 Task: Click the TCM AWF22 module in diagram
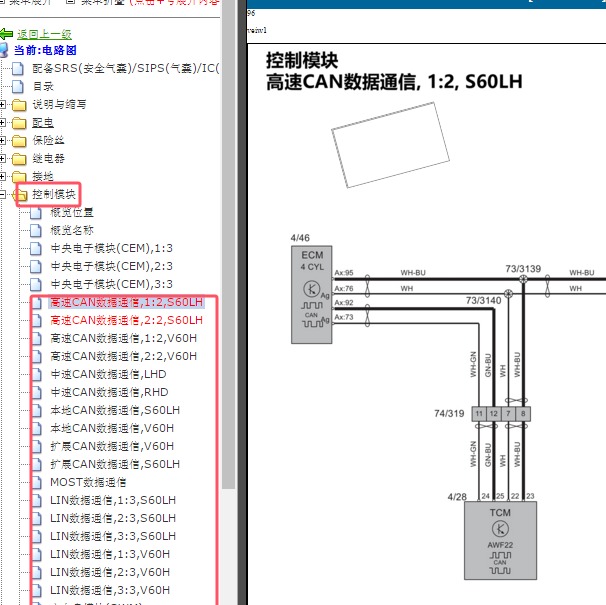(x=500, y=540)
